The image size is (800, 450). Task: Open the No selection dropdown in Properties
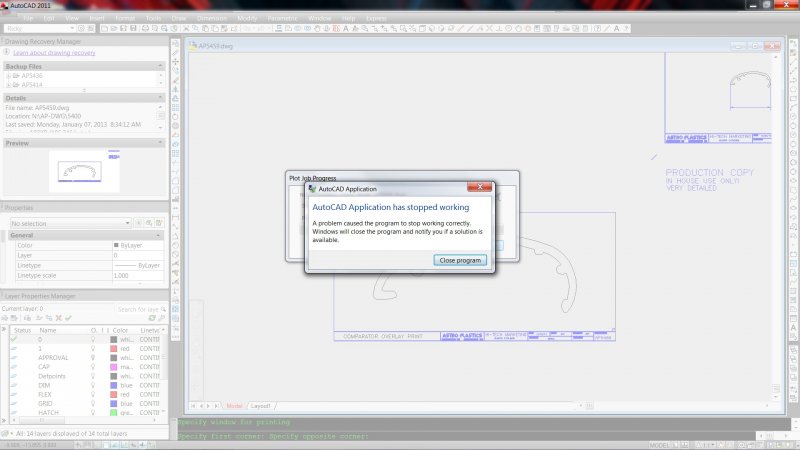pyautogui.click(x=70, y=223)
